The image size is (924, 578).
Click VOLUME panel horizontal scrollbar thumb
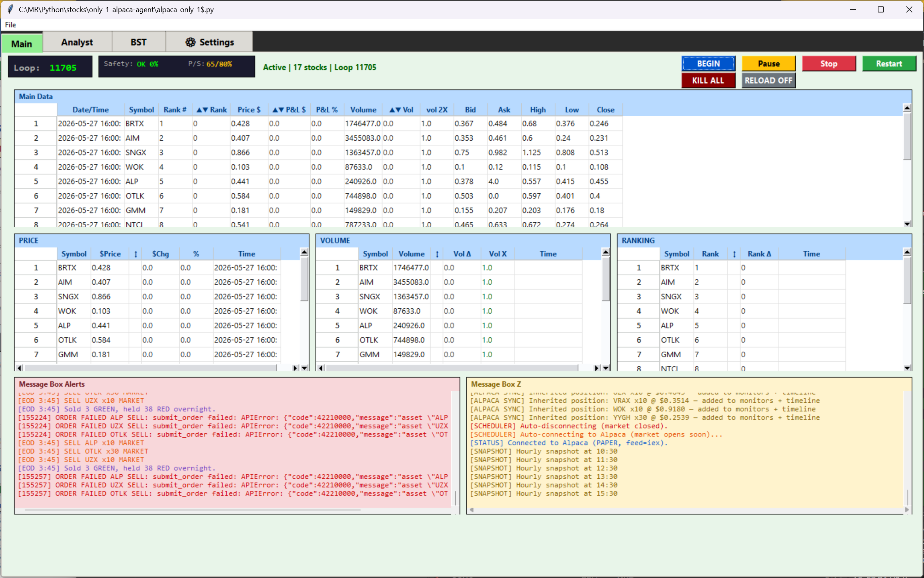click(x=452, y=367)
